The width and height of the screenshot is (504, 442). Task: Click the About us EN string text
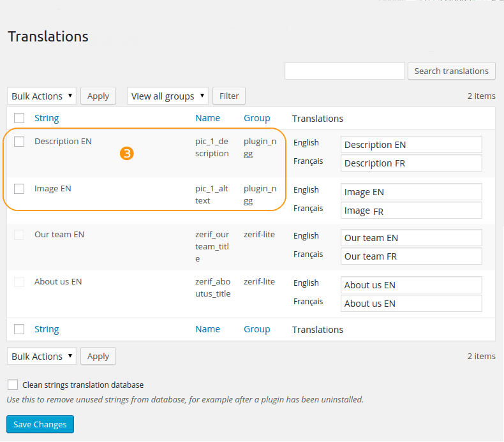58,282
